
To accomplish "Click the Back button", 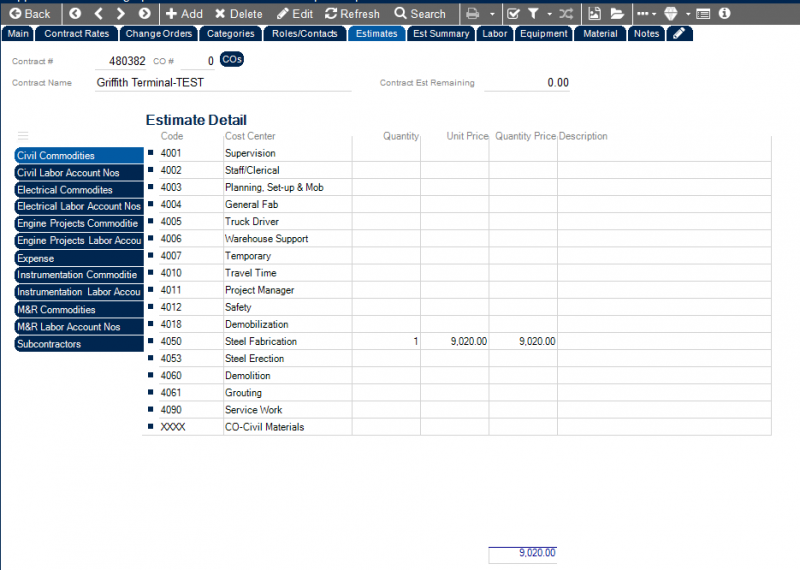I will click(x=30, y=14).
